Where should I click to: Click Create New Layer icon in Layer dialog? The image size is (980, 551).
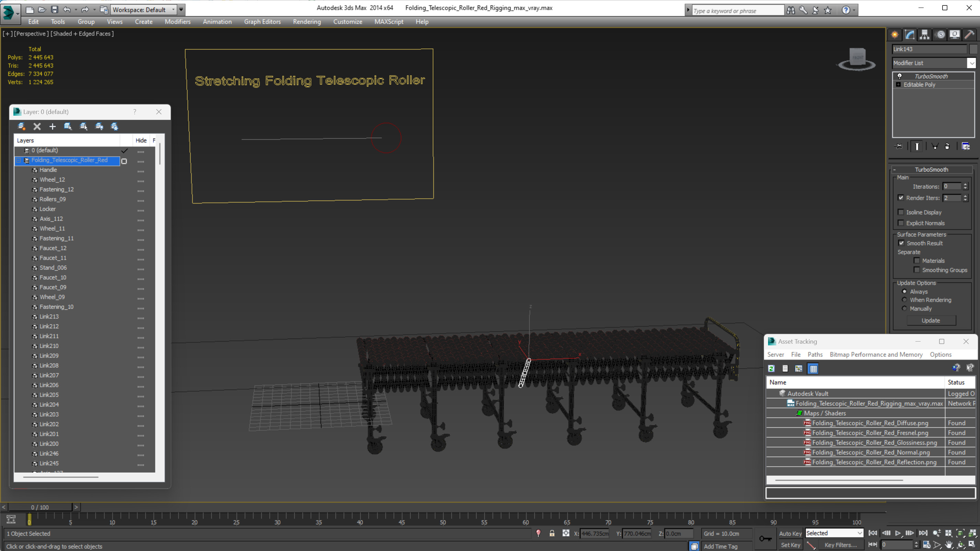tap(22, 126)
